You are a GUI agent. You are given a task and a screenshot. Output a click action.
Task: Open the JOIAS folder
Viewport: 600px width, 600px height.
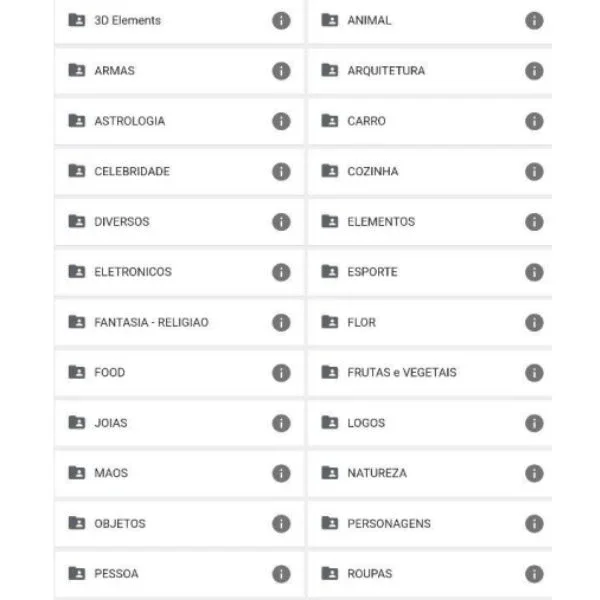(x=179, y=423)
